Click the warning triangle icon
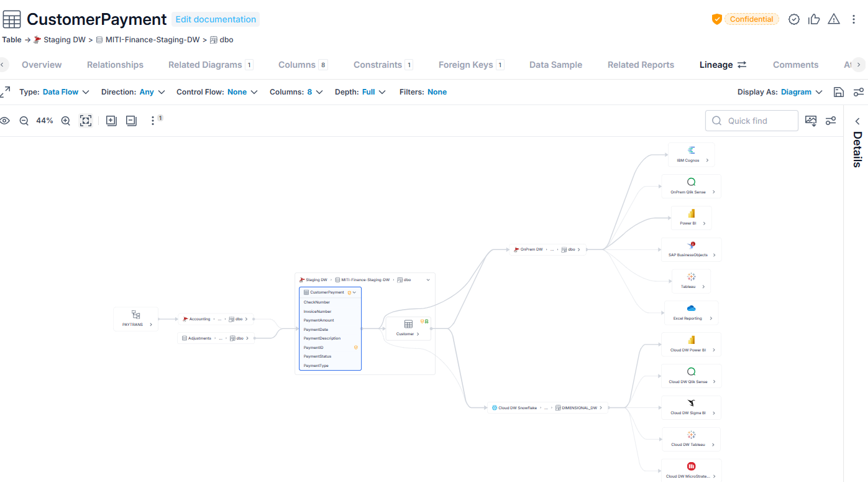Screen dimensions: 868x482 click(x=834, y=19)
